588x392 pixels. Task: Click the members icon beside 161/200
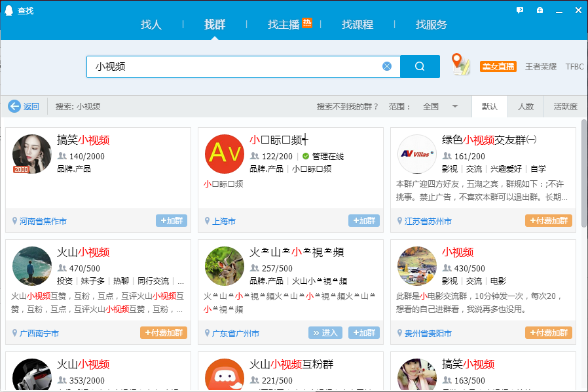447,156
